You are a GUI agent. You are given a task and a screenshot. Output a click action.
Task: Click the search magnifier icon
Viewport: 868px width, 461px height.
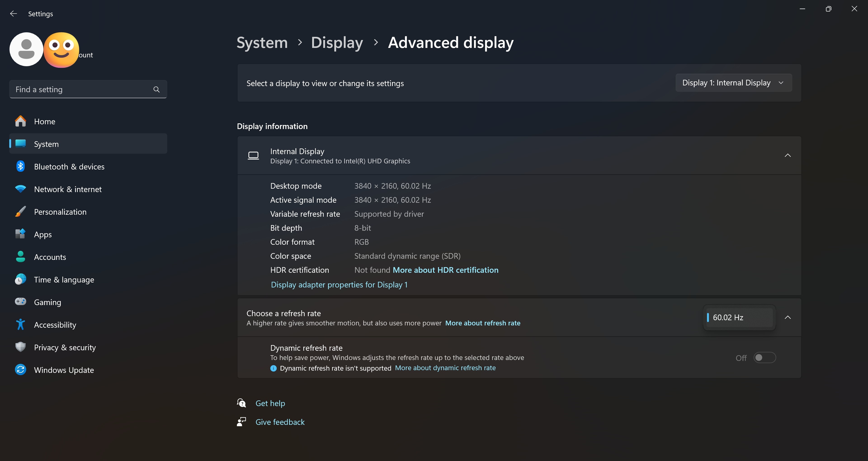click(156, 89)
